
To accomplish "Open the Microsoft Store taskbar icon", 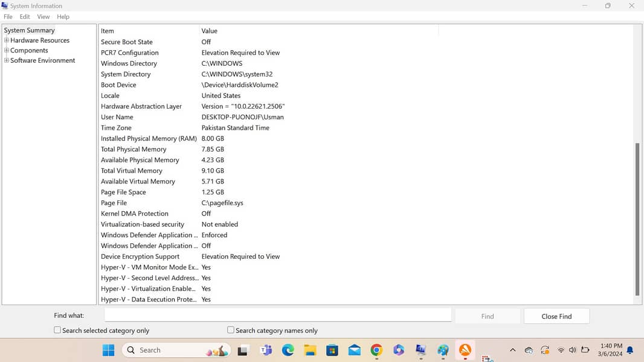I will coord(332,350).
